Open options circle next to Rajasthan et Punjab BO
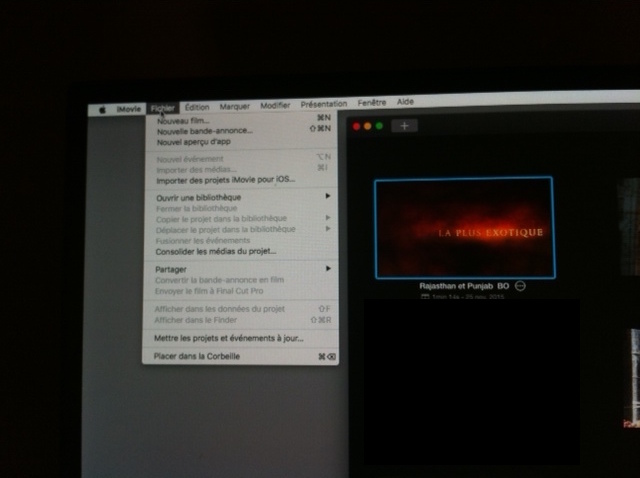The image size is (640, 478). [x=520, y=286]
